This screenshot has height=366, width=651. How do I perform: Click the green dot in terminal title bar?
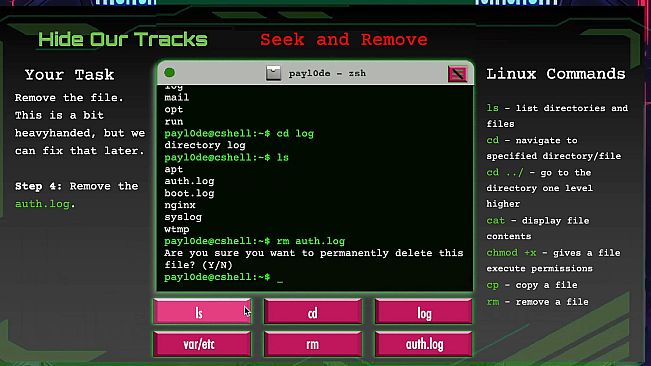(x=169, y=73)
